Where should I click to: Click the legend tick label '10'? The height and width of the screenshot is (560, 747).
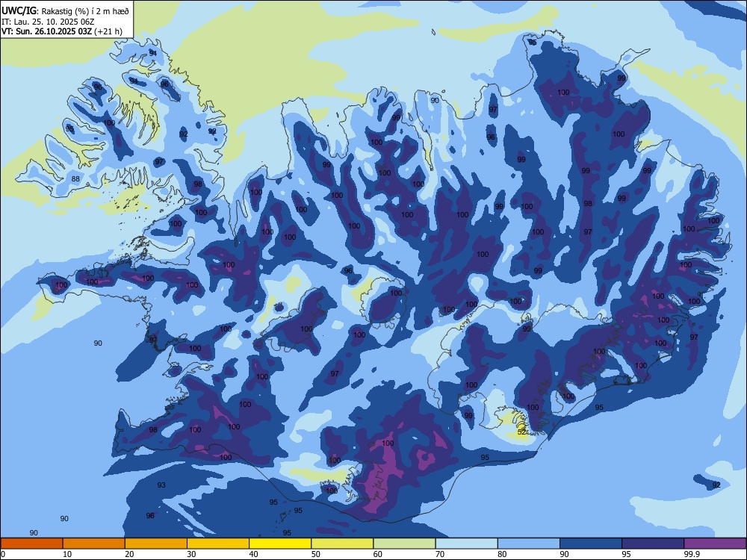(67, 554)
